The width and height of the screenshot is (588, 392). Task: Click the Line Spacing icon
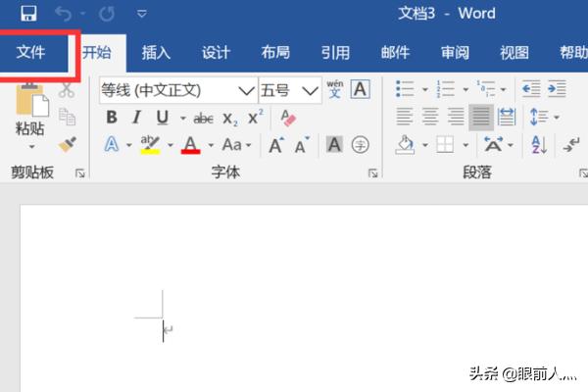[x=538, y=117]
